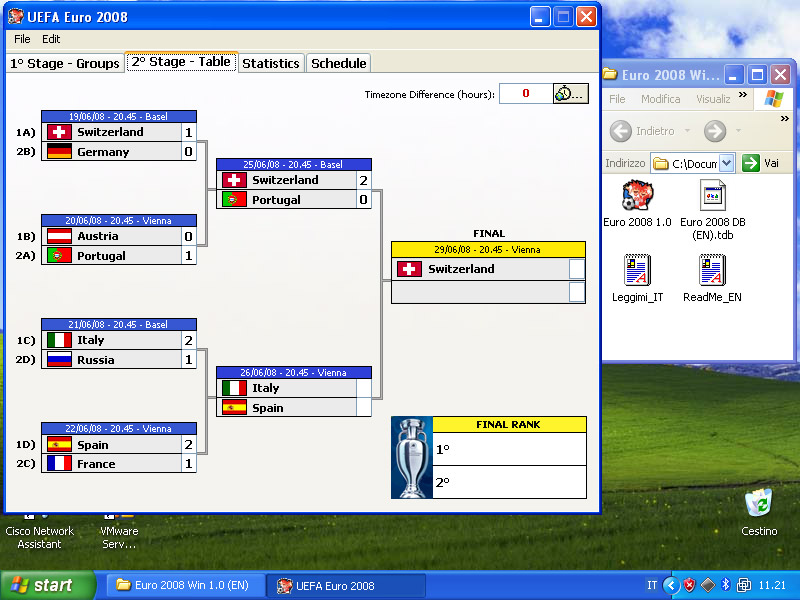
Task: Click the 29/06/08 - 20.45 - Vienna final header
Action: pyautogui.click(x=488, y=249)
